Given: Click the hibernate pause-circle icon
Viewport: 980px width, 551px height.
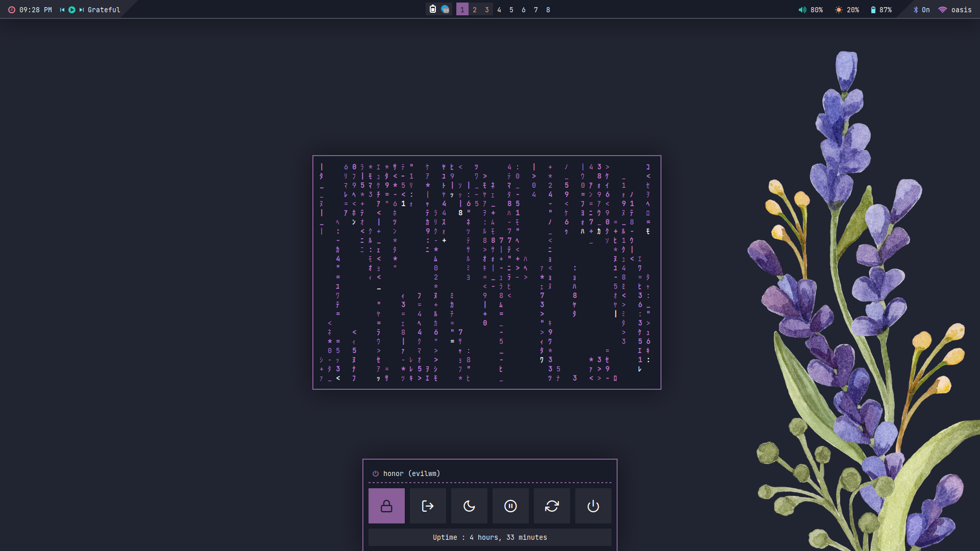Looking at the screenshot, I should tap(510, 506).
